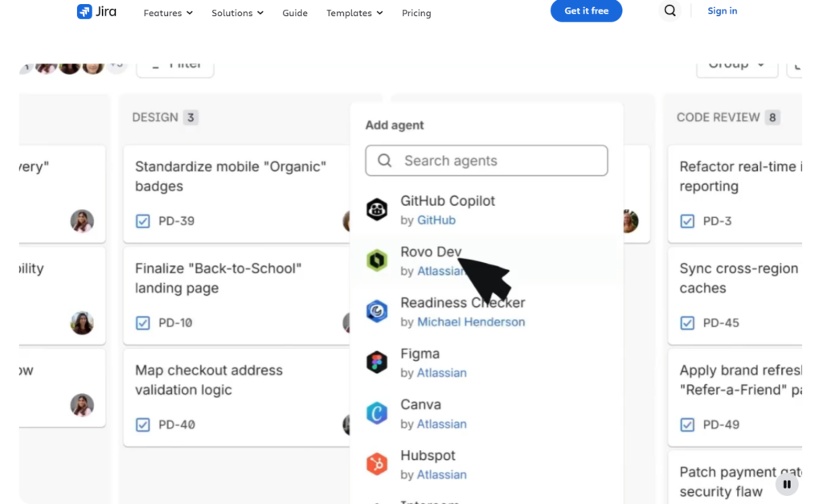Expand the Solutions menu
The image size is (823, 504).
[x=237, y=13]
